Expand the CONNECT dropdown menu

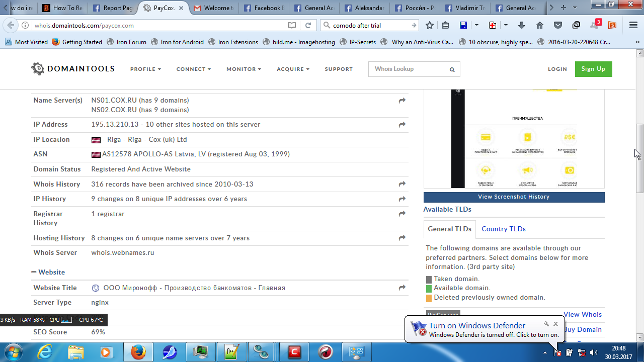pyautogui.click(x=194, y=69)
